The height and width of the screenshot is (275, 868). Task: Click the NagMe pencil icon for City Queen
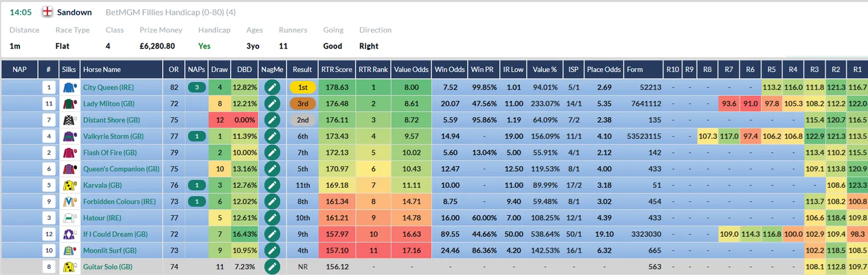(272, 87)
